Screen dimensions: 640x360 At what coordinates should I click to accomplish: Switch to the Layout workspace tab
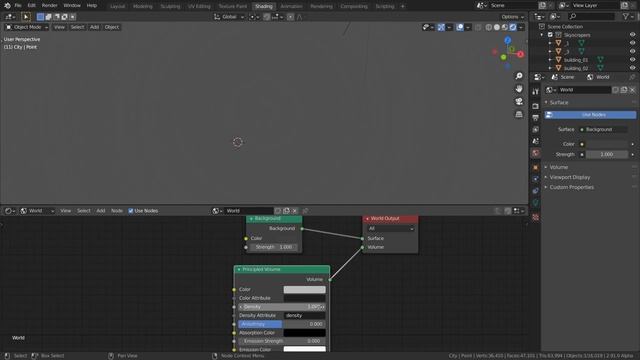click(x=118, y=6)
